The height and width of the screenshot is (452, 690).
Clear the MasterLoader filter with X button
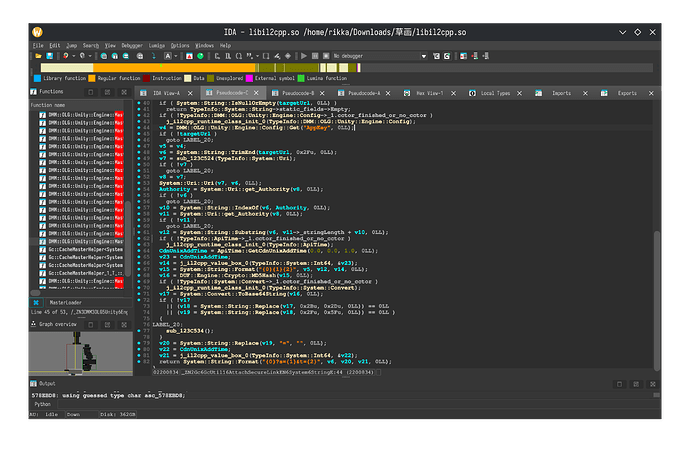[36, 302]
